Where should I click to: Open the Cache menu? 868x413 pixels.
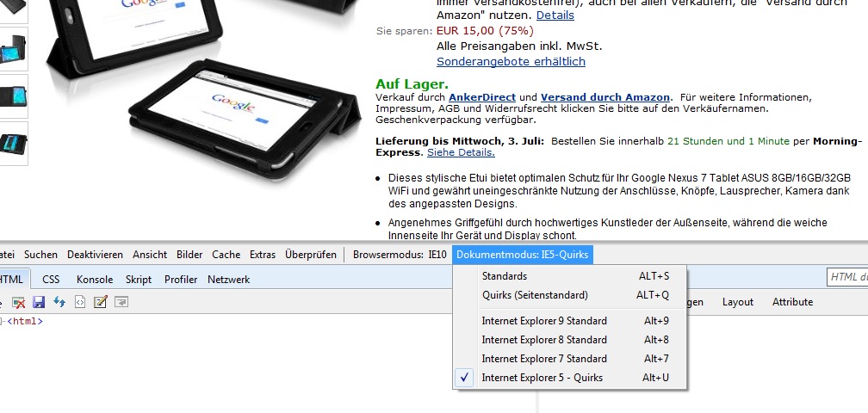coord(226,255)
